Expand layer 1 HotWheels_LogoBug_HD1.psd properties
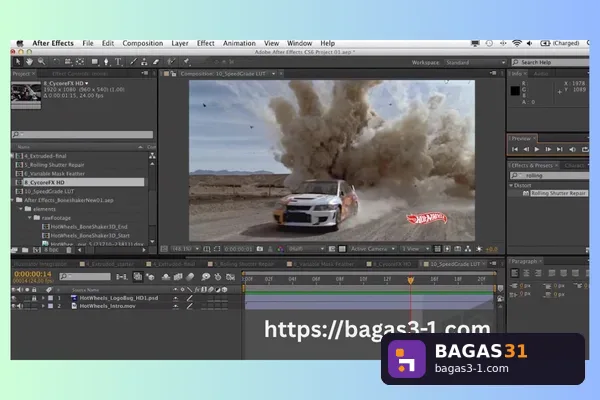 tap(43, 298)
